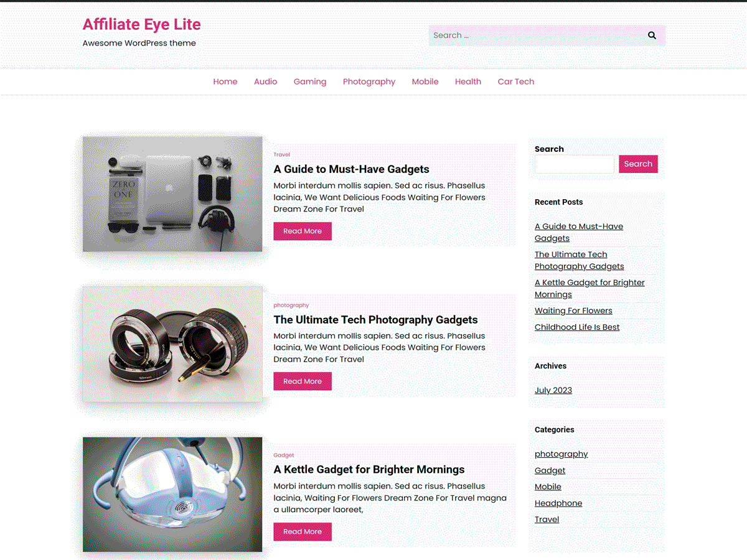747x560 pixels.
Task: Open the Home menu item
Action: [225, 82]
